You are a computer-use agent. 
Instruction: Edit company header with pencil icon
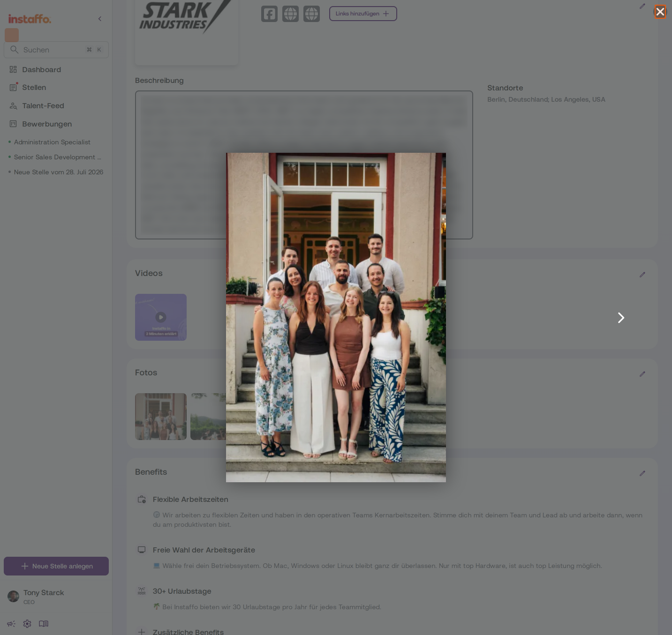(x=642, y=6)
